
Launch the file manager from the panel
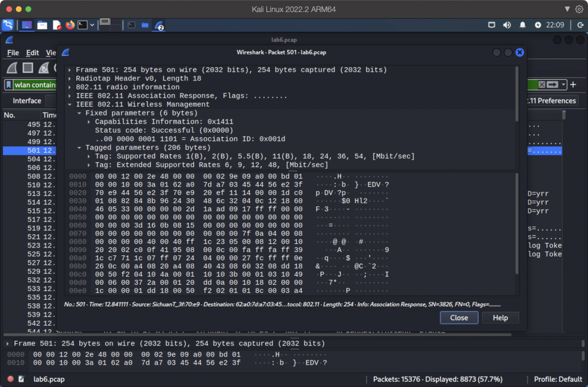pos(42,25)
